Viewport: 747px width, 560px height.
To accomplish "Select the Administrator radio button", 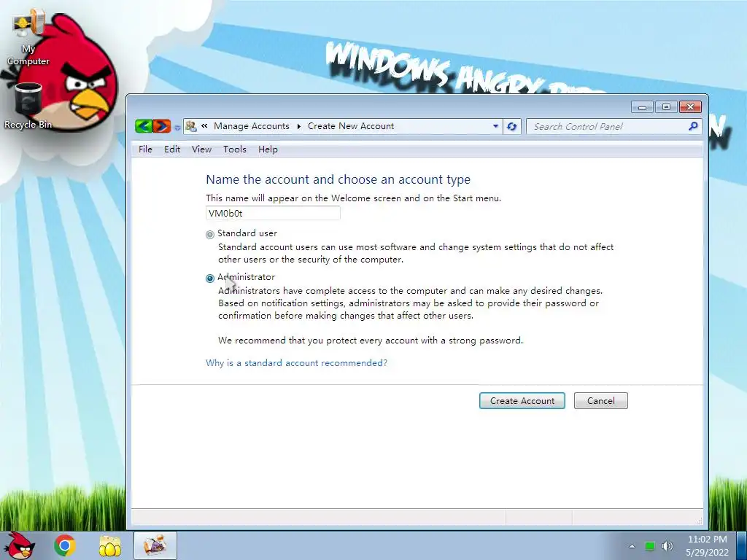I will tap(210, 278).
